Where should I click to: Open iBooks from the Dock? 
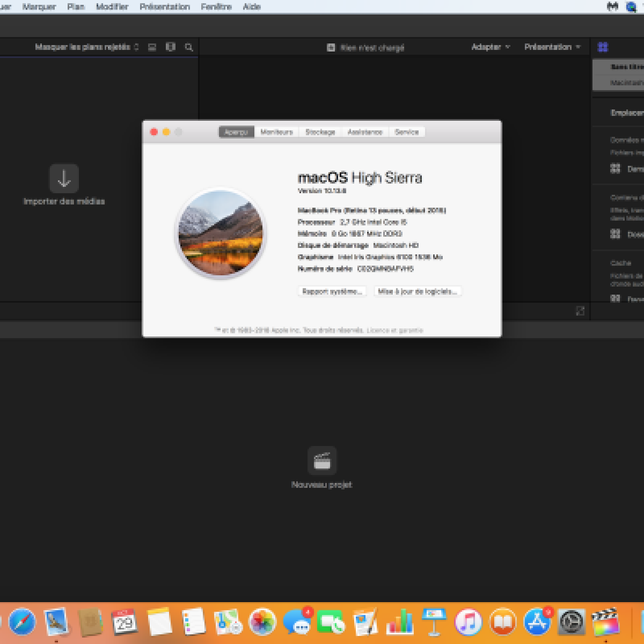pos(503,622)
